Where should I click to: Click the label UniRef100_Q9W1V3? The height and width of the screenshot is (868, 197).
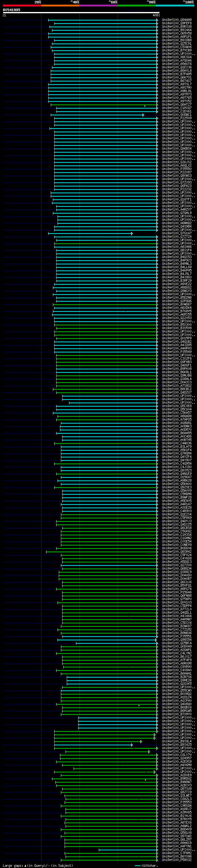coord(177,291)
